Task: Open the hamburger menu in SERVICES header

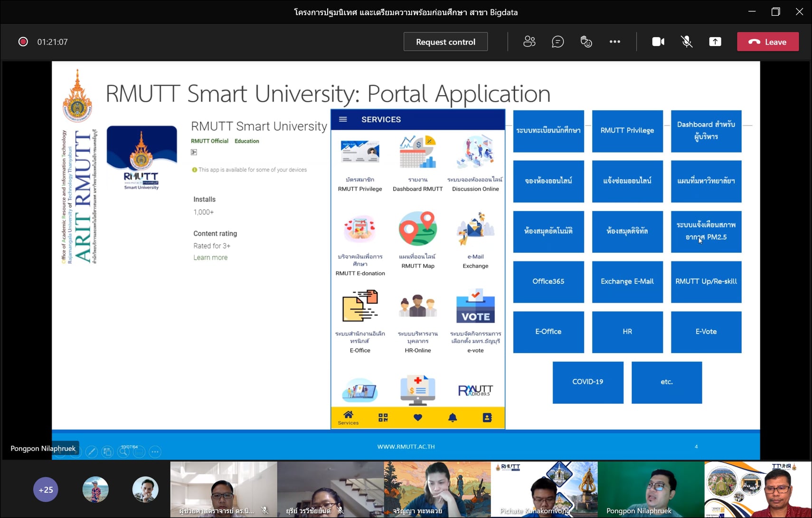Action: (343, 119)
